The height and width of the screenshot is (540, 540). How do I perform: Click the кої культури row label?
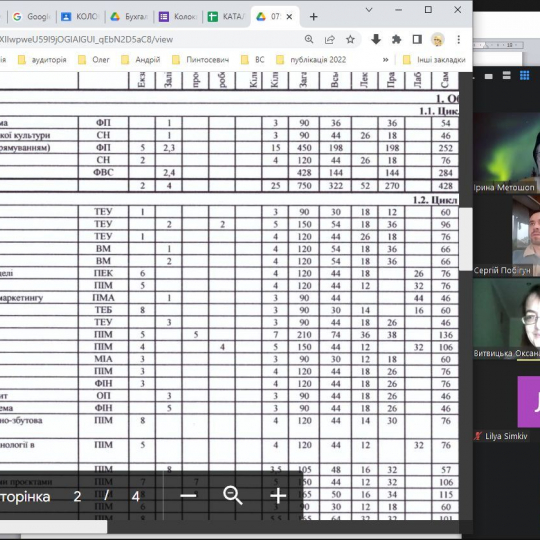25,135
